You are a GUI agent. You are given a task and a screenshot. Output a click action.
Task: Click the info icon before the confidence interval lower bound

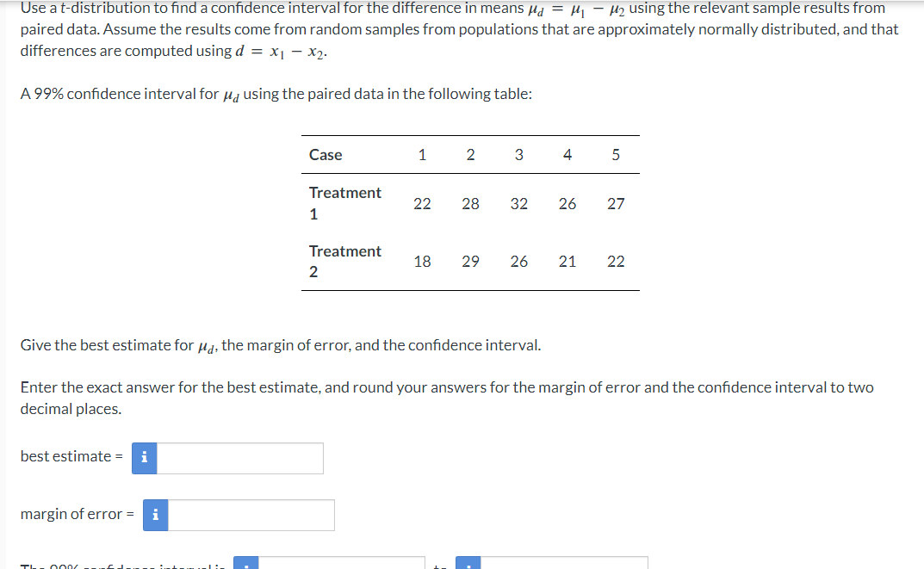(x=245, y=566)
